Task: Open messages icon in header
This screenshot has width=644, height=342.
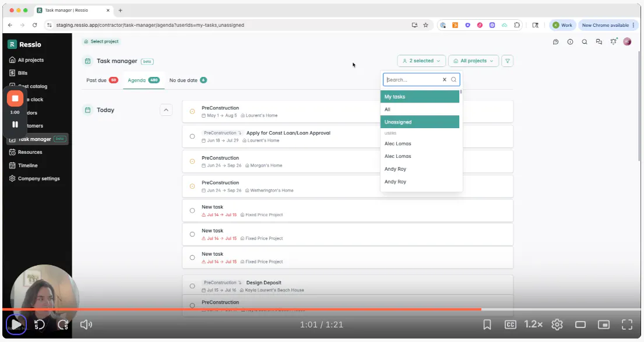Action: coord(599,42)
